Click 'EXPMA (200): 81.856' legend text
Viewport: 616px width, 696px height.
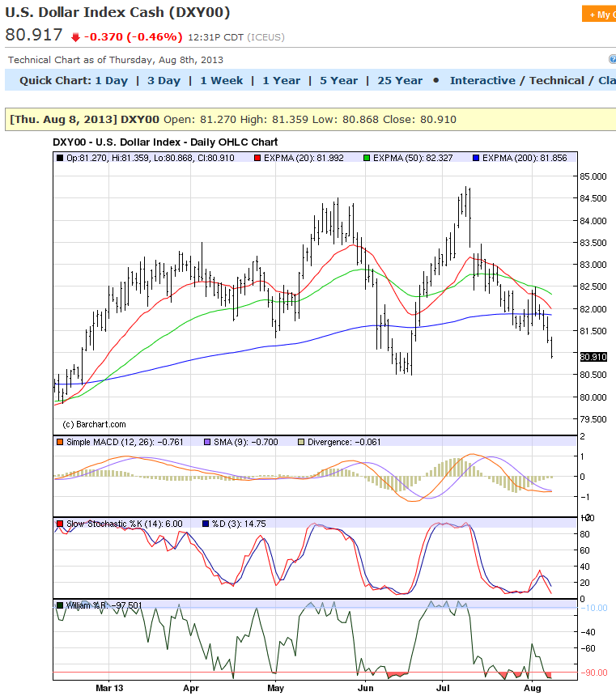525,158
